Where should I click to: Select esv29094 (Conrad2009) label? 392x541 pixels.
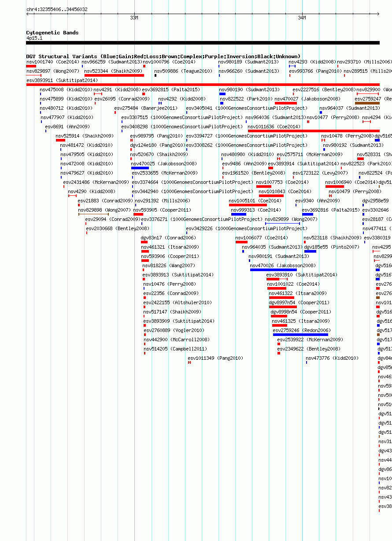(113, 219)
